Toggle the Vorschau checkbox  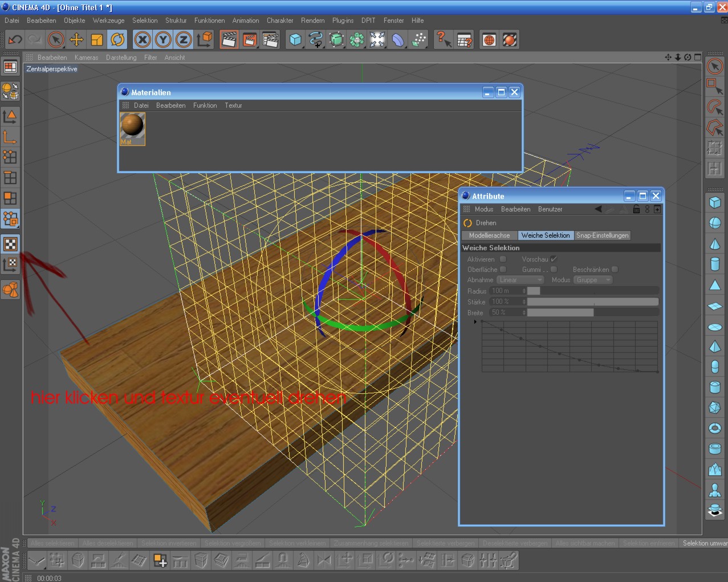(x=554, y=259)
